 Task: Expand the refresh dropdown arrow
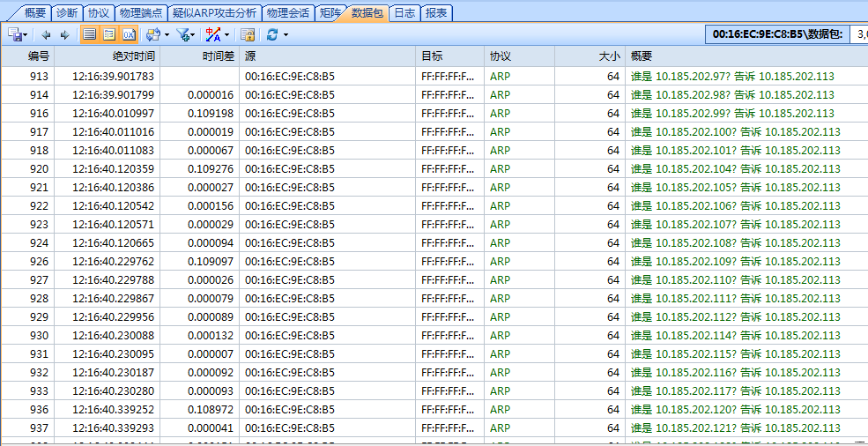pos(286,35)
